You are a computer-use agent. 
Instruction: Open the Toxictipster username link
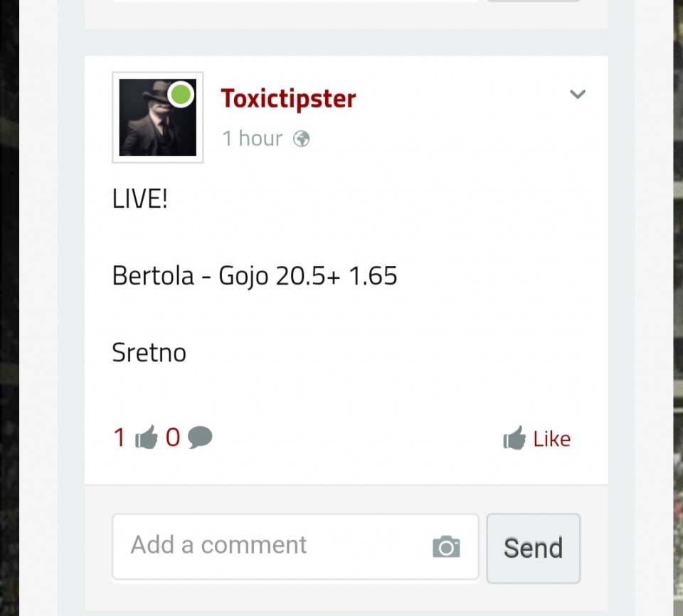(x=288, y=100)
